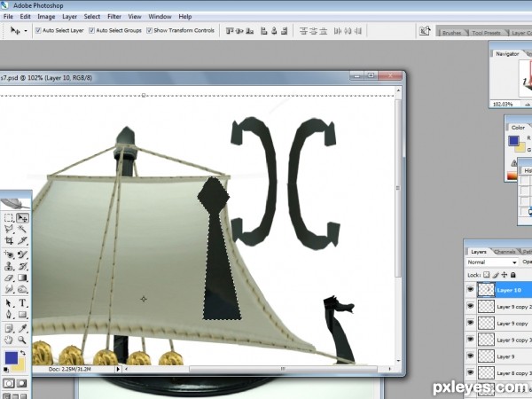The height and width of the screenshot is (399, 532).
Task: Swap foreground and background colors icon
Action: click(x=23, y=353)
